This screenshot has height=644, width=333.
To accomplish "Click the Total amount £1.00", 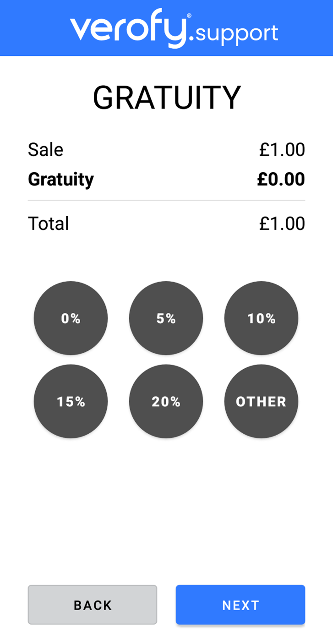I will (282, 224).
